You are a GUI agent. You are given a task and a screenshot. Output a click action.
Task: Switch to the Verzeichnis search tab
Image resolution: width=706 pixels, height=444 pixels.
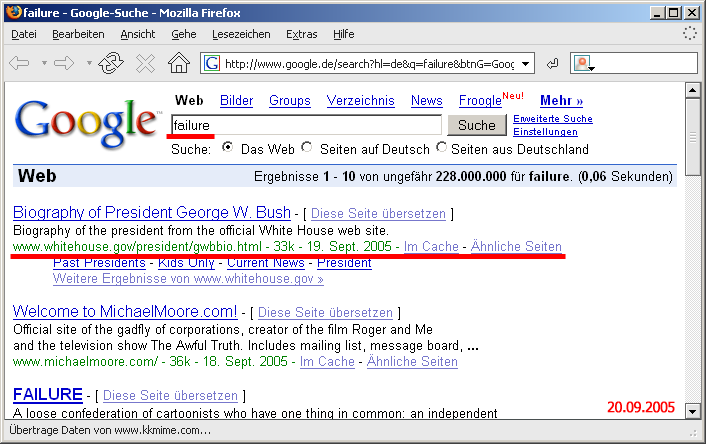(x=361, y=100)
